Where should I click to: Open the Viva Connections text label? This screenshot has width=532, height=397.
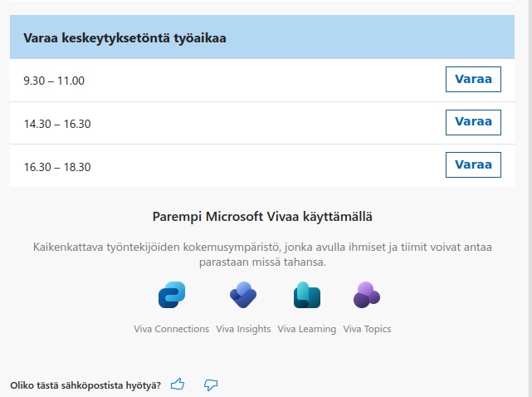click(x=171, y=329)
